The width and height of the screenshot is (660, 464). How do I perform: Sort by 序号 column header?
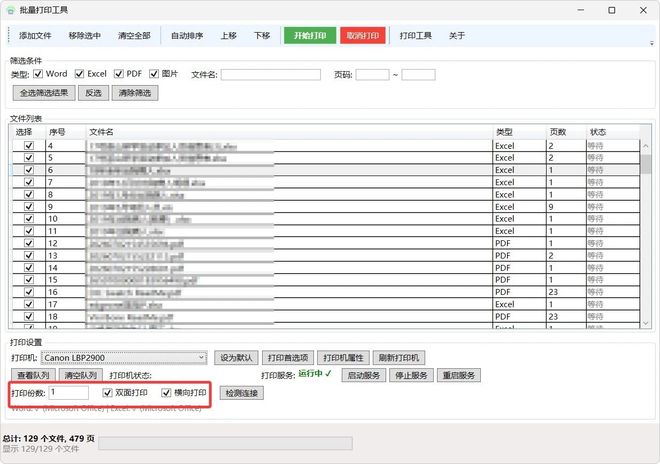click(65, 132)
